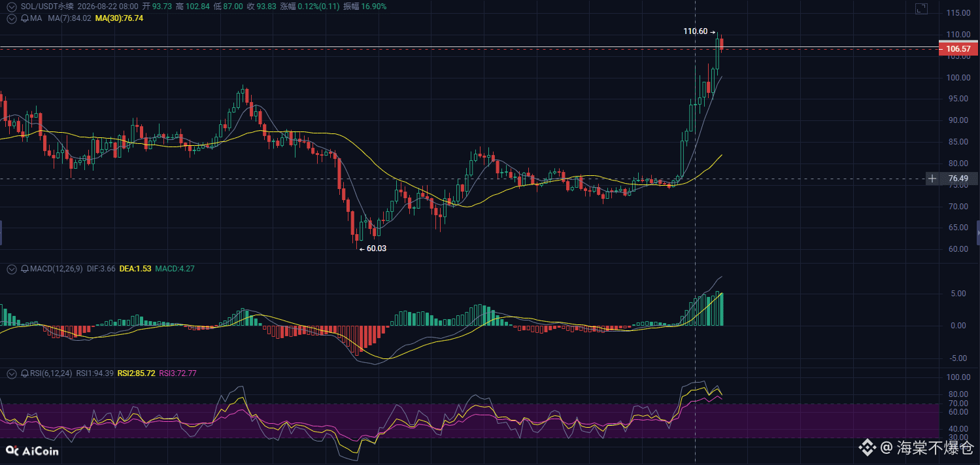
Task: Set alert with MACD bell icon
Action: (x=25, y=269)
